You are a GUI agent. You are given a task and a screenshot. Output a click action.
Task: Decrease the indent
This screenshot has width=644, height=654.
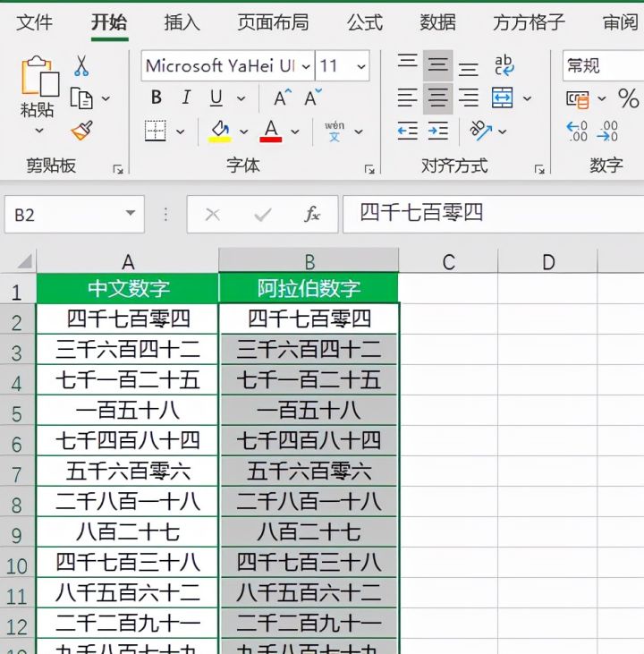click(x=407, y=131)
